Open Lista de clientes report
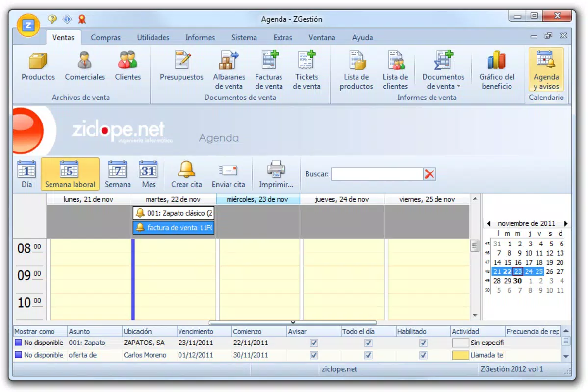Screen dimensions: 588x392 pyautogui.click(x=395, y=71)
